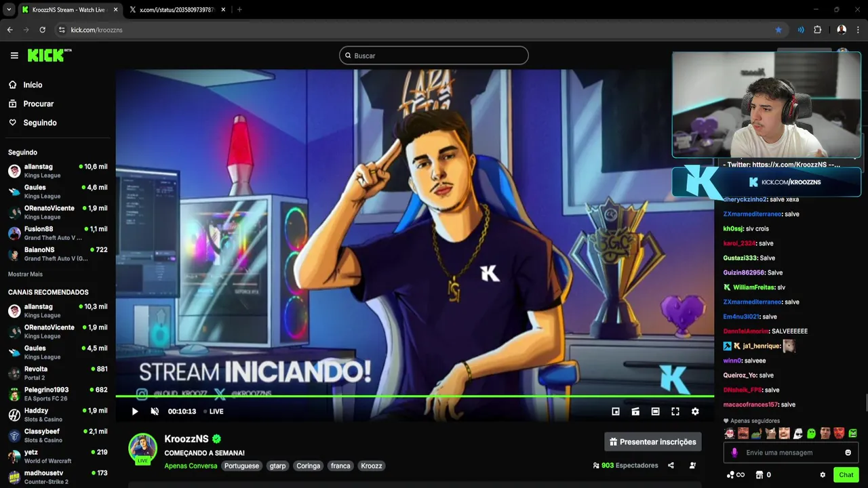The width and height of the screenshot is (868, 488).
Task: Expand the Mostrar Mais list
Action: pyautogui.click(x=25, y=274)
